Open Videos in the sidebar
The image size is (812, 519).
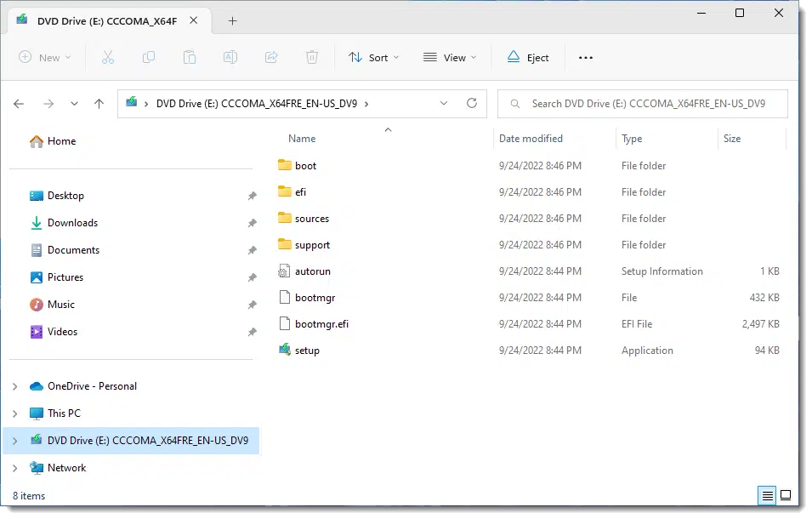(54, 332)
